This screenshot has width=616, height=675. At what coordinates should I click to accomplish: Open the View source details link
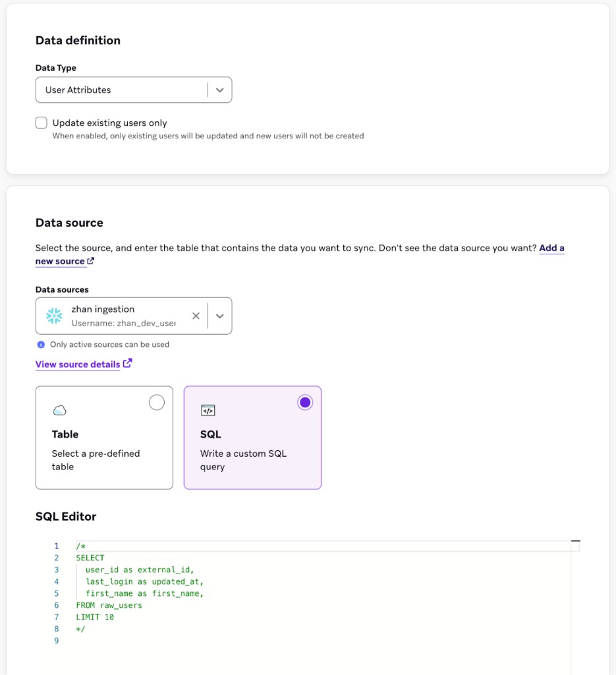click(x=78, y=364)
